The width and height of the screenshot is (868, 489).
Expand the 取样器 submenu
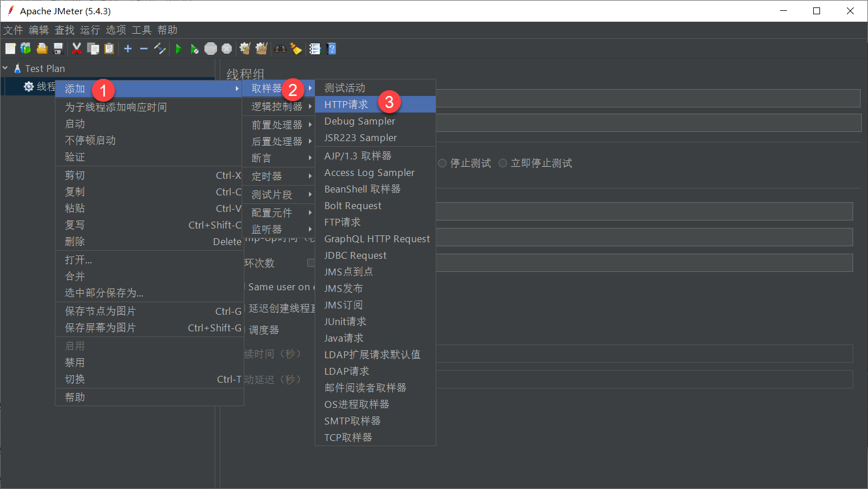pos(279,89)
